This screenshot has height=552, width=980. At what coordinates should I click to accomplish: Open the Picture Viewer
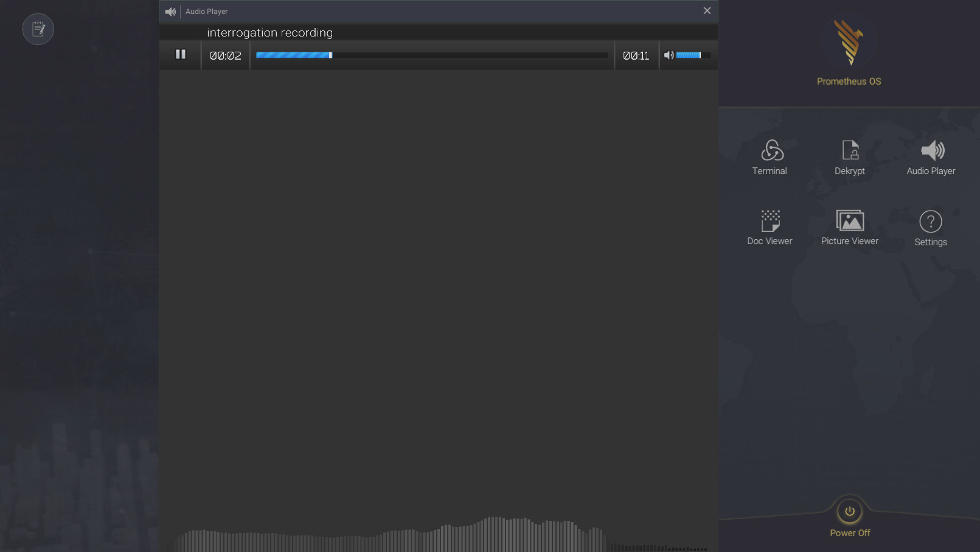(x=849, y=228)
